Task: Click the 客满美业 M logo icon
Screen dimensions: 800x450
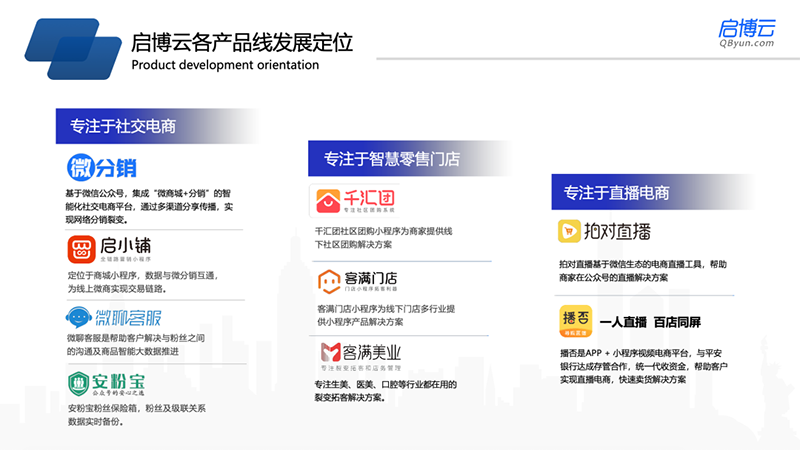Action: [331, 352]
